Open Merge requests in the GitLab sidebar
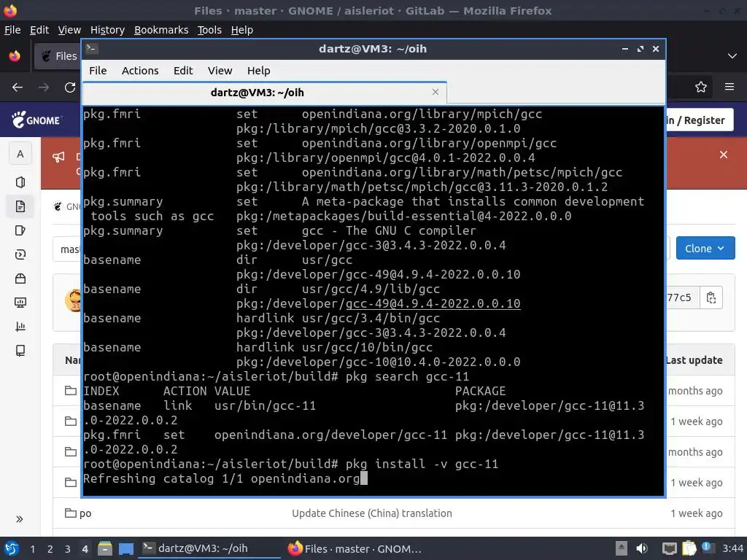747x560 pixels. (x=20, y=254)
